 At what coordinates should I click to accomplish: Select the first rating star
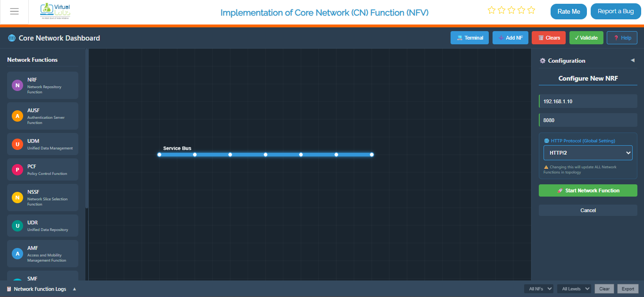[x=491, y=10]
